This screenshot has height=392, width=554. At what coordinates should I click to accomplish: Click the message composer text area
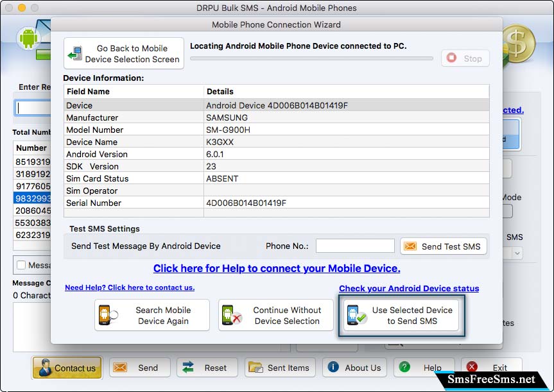coord(33,327)
